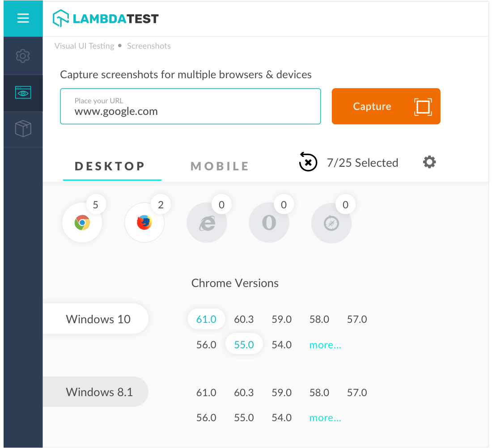Enable Chrome 60.3 under Windows 8.1
The width and height of the screenshot is (492, 448).
click(244, 393)
